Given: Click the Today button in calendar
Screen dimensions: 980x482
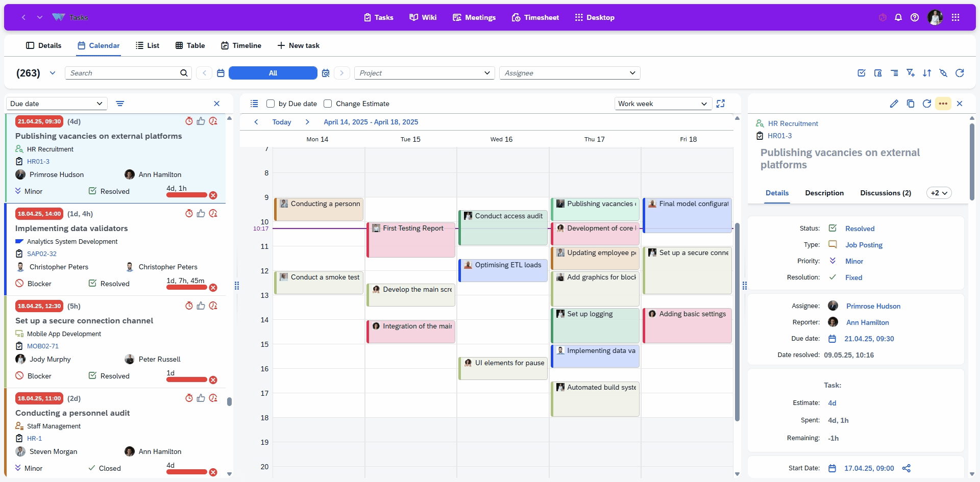Looking at the screenshot, I should pyautogui.click(x=281, y=122).
